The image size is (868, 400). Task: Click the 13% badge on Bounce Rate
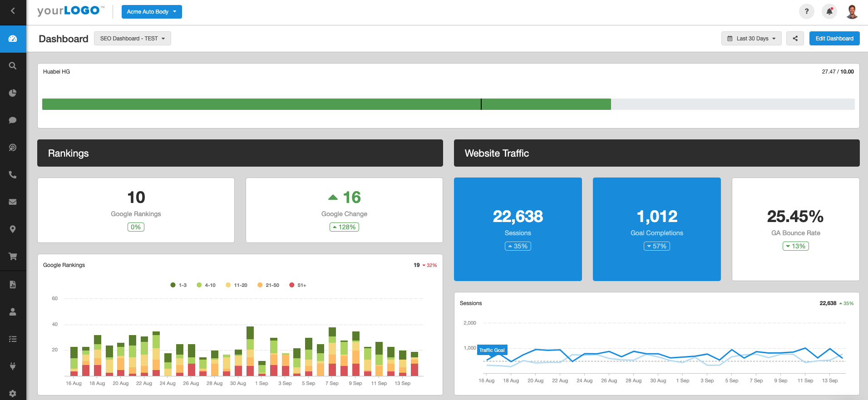click(796, 246)
